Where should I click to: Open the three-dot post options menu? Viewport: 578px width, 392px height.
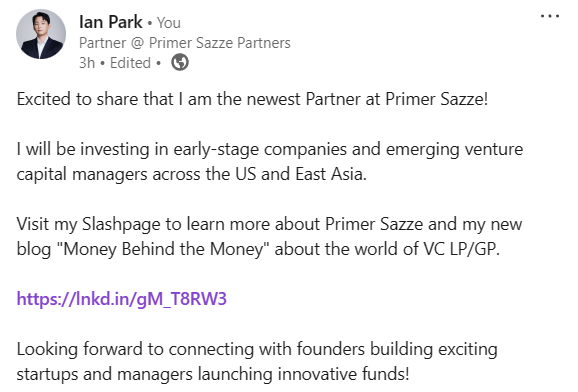click(x=550, y=16)
